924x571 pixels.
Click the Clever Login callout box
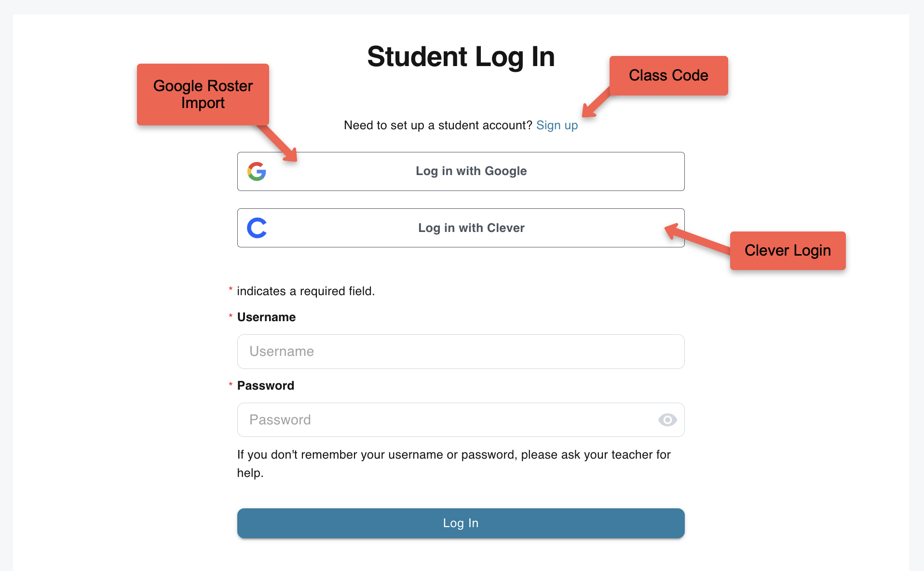(788, 251)
